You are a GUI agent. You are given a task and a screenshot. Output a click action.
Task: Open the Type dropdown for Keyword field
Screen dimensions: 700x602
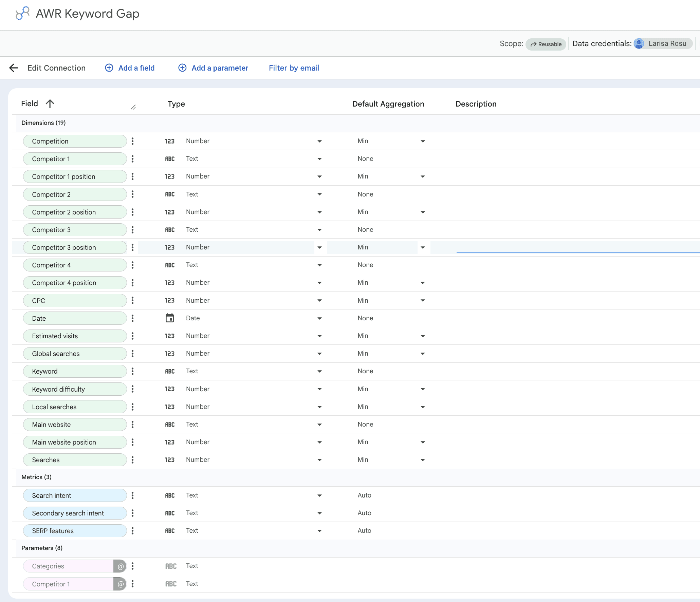[319, 371]
